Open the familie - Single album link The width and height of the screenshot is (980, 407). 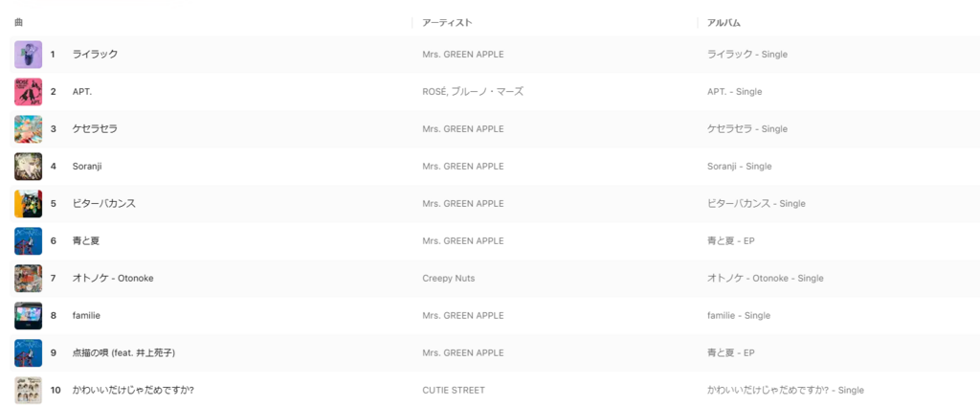[x=738, y=316]
